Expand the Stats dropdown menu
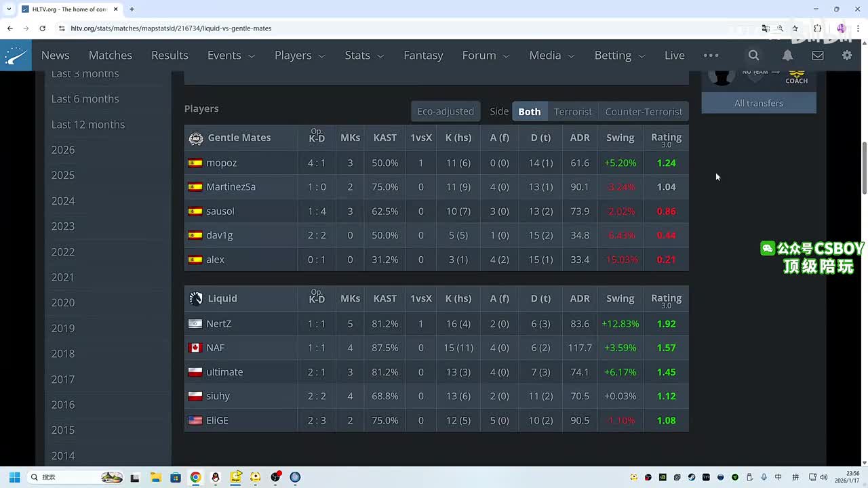Viewport: 868px width, 488px height. tap(364, 56)
